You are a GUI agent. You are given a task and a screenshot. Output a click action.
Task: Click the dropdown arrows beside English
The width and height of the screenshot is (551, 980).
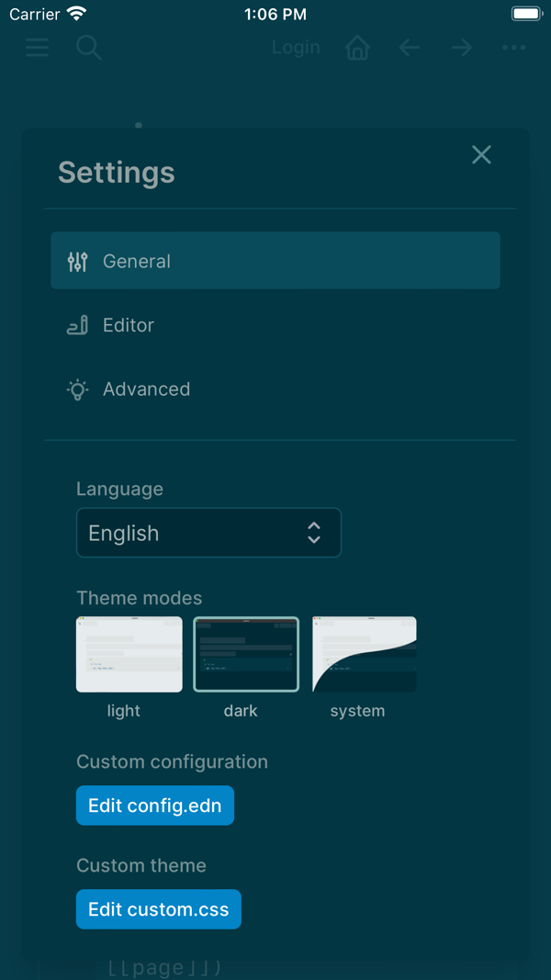click(x=313, y=533)
